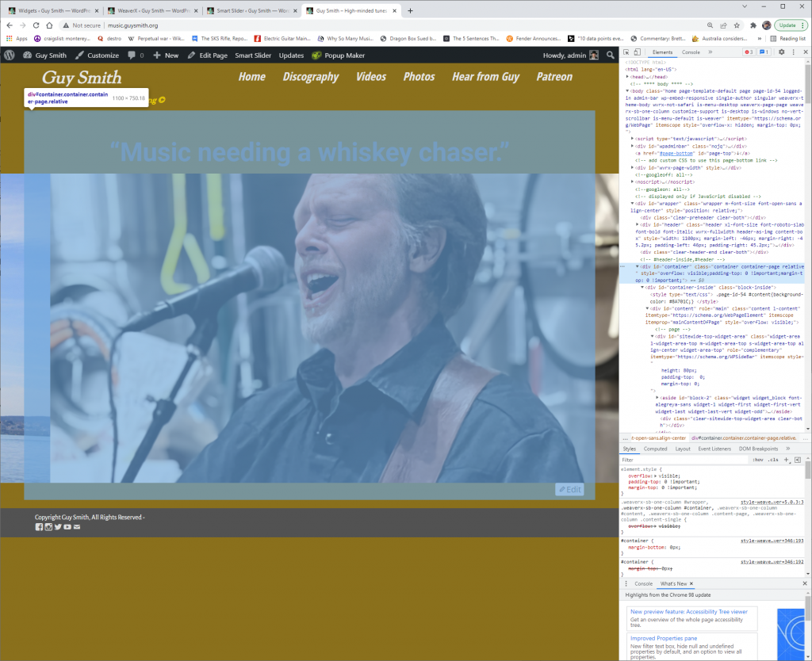Open the Accessibility Tree viewer link
812x661 pixels.
tap(688, 612)
